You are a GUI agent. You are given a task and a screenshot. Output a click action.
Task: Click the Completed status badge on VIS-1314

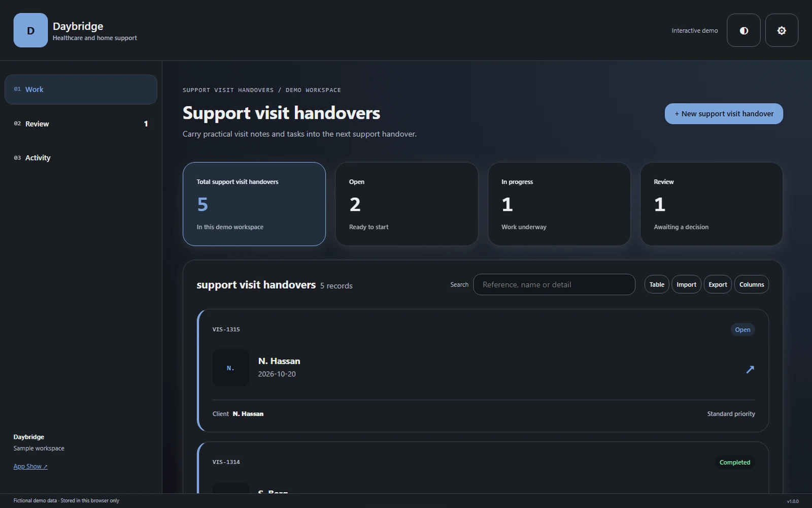click(734, 462)
